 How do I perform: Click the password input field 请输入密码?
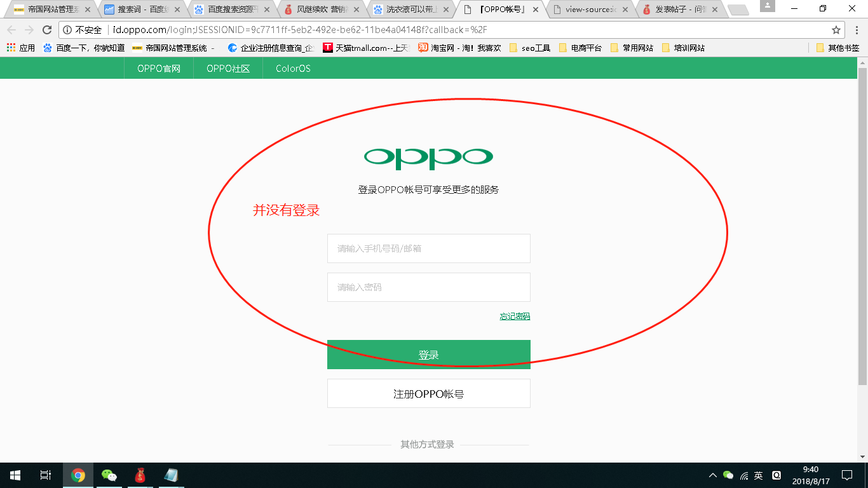tap(428, 287)
